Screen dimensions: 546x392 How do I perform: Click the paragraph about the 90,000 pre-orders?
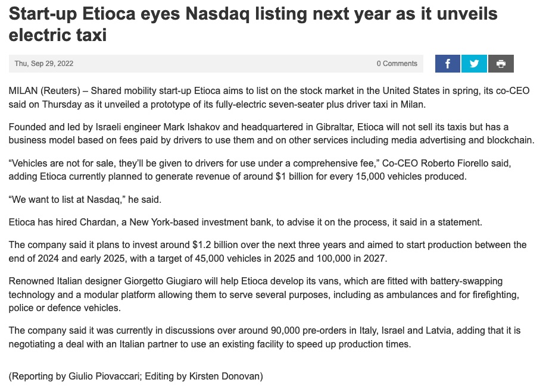(x=264, y=337)
